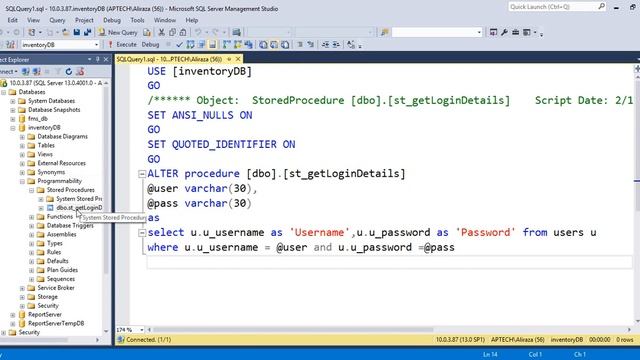Screen dimensions: 640x360
Task: Open the Tools menu
Action: 138,20
